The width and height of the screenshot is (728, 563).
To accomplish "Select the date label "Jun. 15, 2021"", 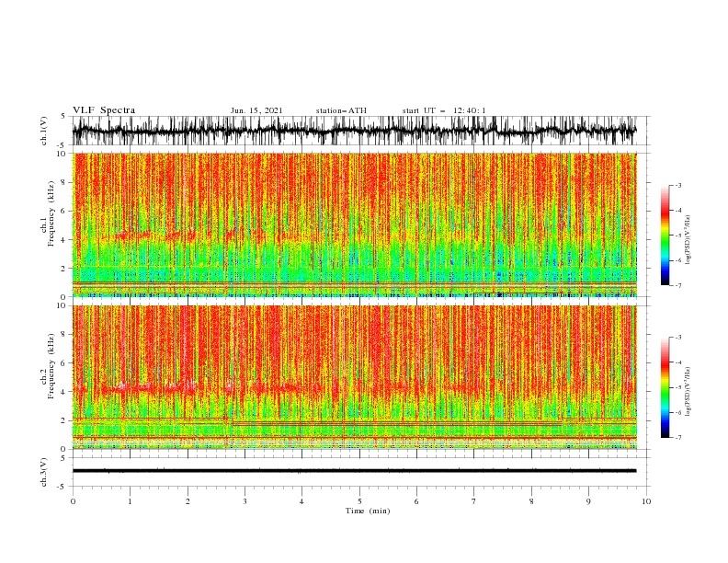I will tap(256, 110).
